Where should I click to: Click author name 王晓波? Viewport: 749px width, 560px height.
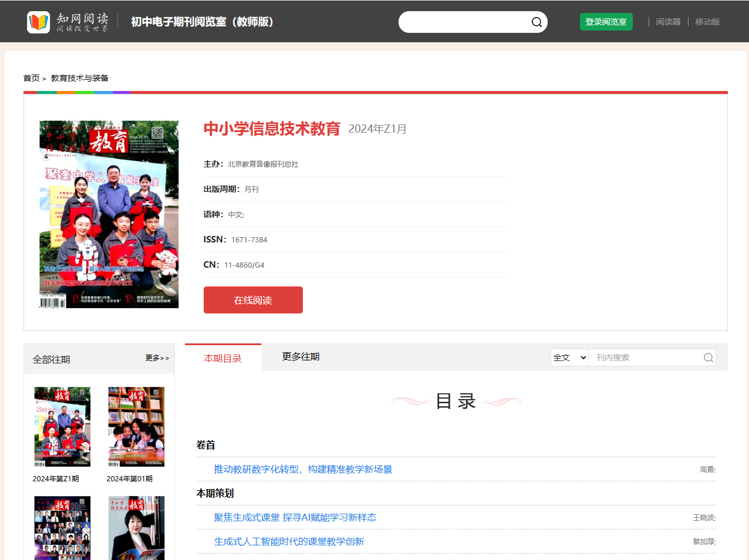[704, 518]
